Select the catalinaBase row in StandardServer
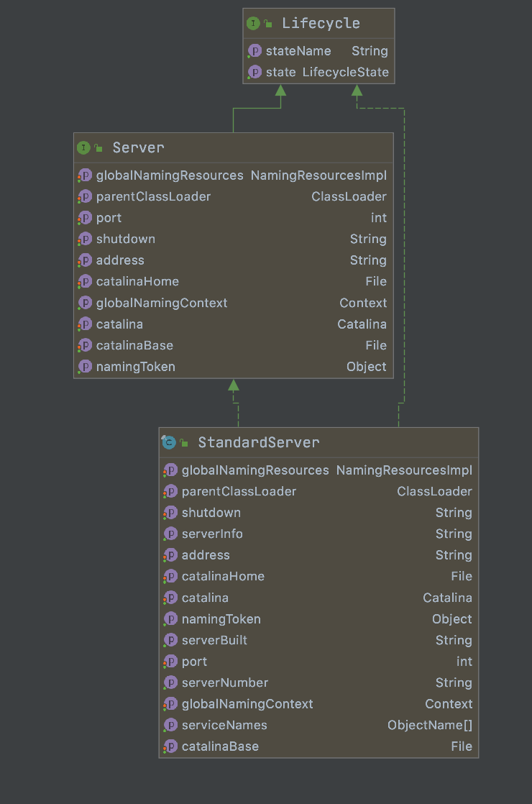532x804 pixels. pyautogui.click(x=318, y=746)
